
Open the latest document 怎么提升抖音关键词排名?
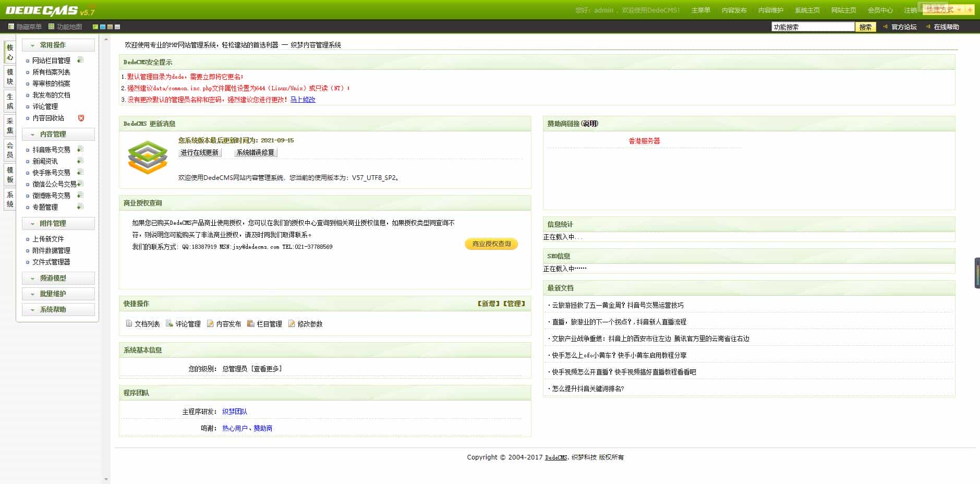pos(588,389)
